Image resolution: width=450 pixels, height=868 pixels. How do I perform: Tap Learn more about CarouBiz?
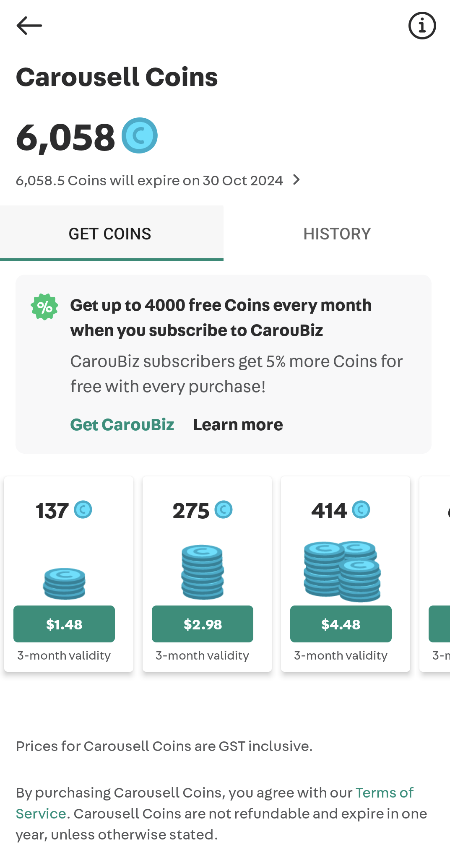coord(238,425)
